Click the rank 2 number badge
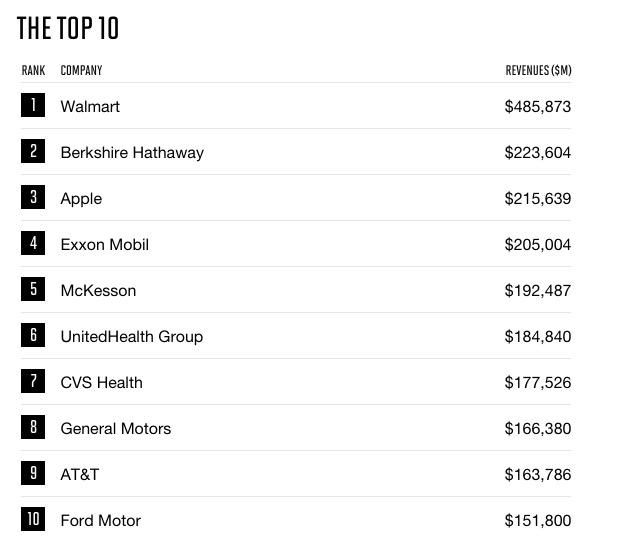The width and height of the screenshot is (618, 548). pos(33,151)
